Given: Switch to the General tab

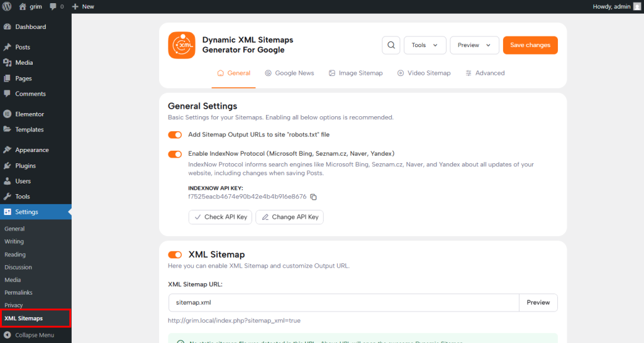Looking at the screenshot, I should [x=234, y=73].
